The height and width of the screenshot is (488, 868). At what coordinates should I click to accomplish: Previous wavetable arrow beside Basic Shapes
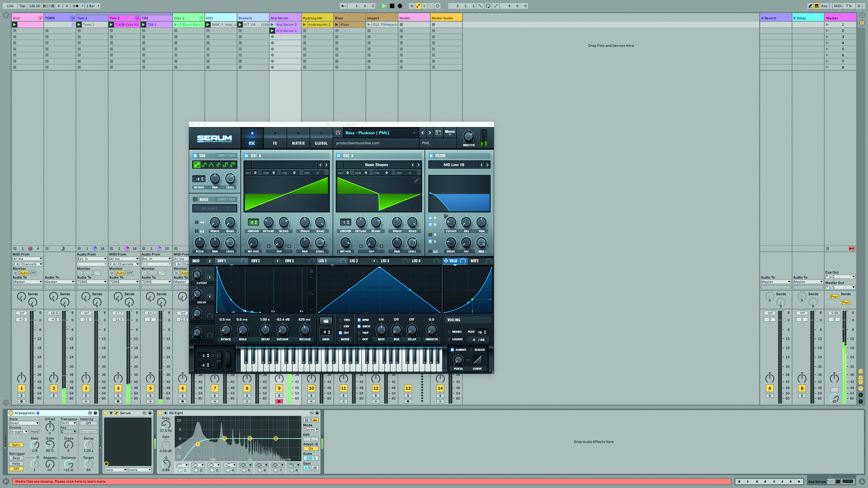[413, 165]
